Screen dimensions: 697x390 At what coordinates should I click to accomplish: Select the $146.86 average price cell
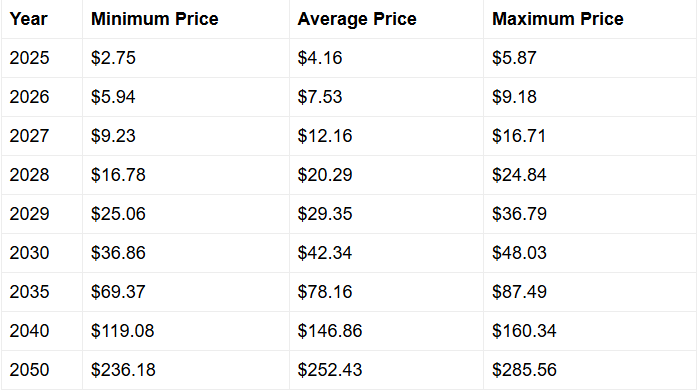click(x=386, y=331)
